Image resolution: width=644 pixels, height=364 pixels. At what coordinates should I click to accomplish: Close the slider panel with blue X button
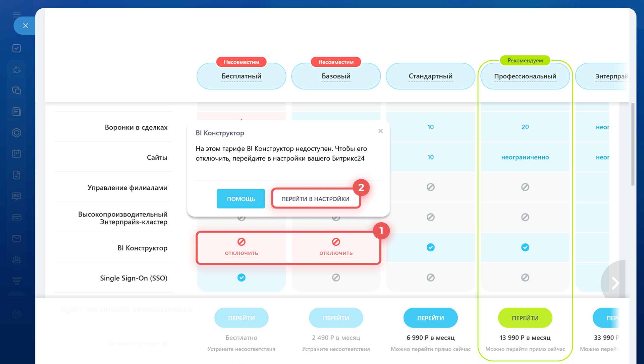coord(25,25)
